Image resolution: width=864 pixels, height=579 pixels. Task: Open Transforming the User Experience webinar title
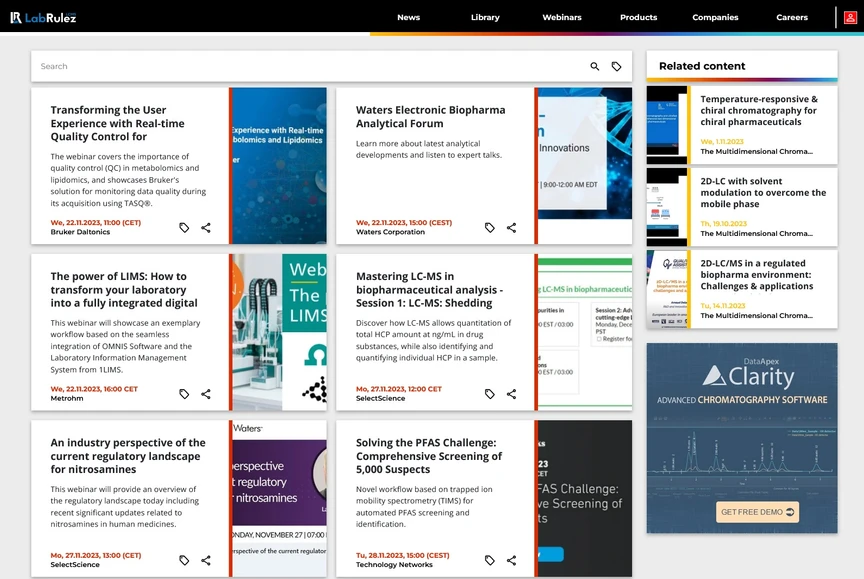point(117,123)
